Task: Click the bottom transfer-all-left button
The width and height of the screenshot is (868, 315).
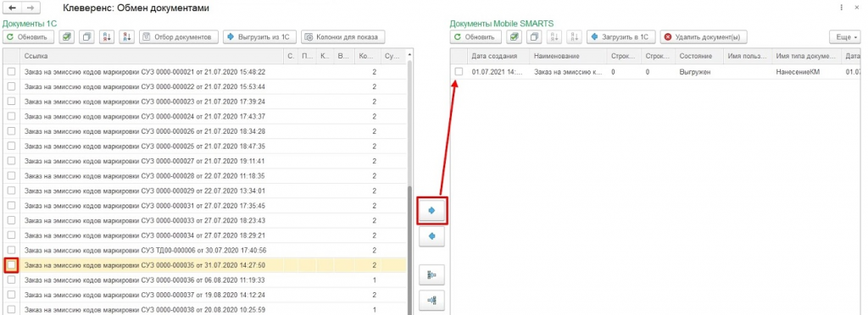Action: [431, 301]
